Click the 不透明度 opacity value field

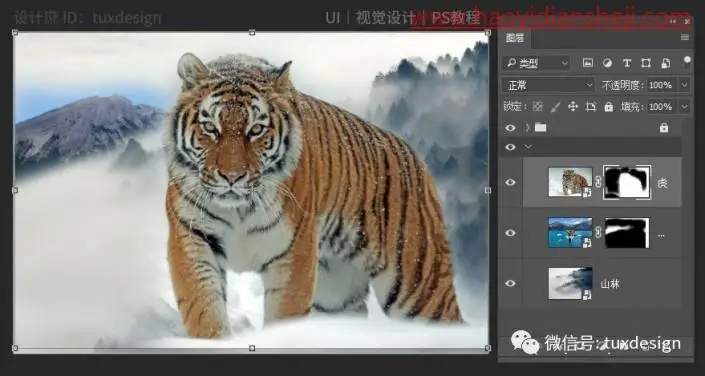click(663, 85)
